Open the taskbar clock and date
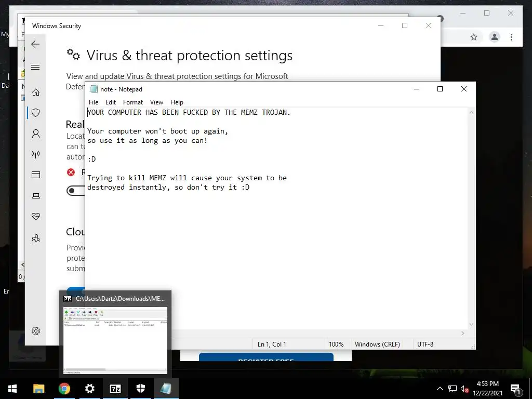The image size is (532, 399). pos(487,389)
